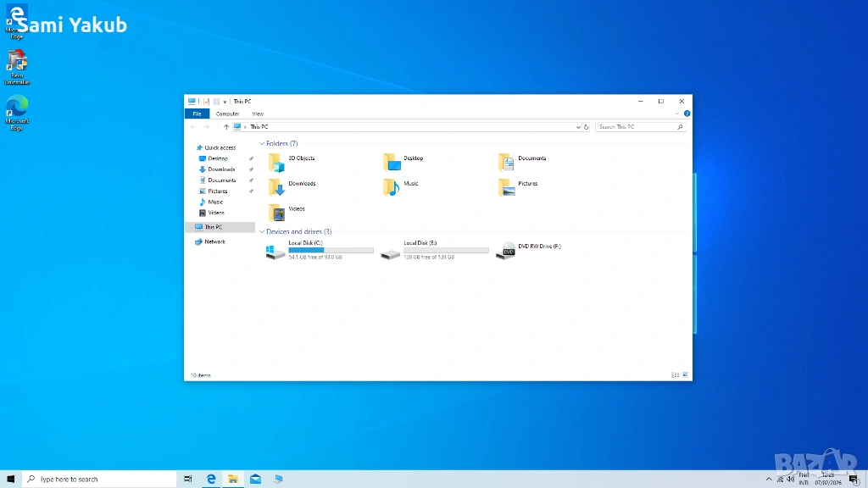Viewport: 868px width, 488px height.
Task: Click the Search This PC field
Action: coord(636,127)
